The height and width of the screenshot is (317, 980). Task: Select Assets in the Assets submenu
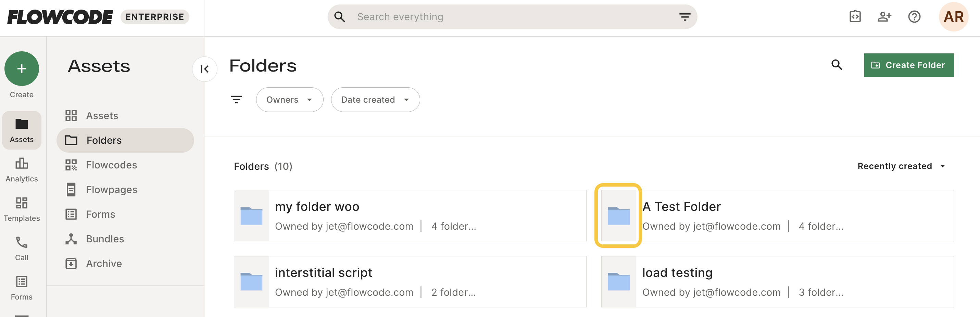point(125,116)
